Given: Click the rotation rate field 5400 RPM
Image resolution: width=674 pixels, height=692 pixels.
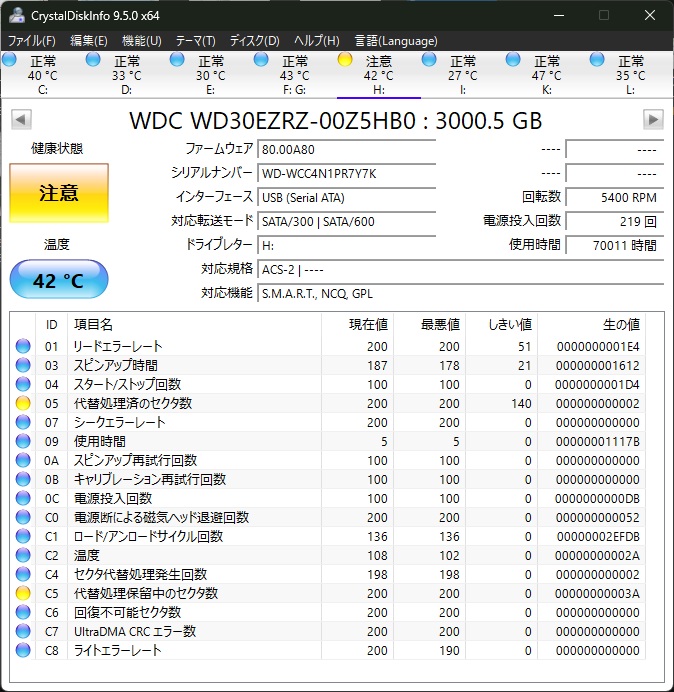Looking at the screenshot, I should (615, 197).
